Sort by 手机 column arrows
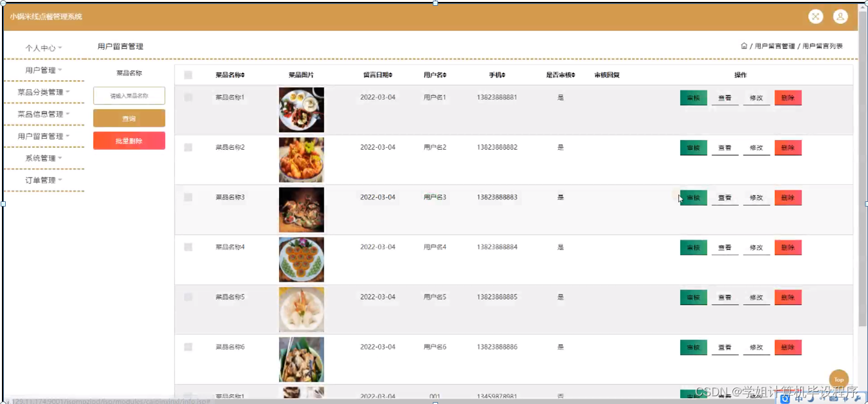Image resolution: width=868 pixels, height=404 pixels. pyautogui.click(x=503, y=76)
